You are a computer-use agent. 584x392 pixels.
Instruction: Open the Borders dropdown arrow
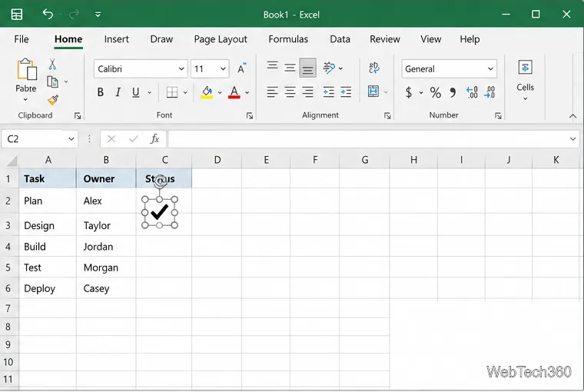(185, 92)
